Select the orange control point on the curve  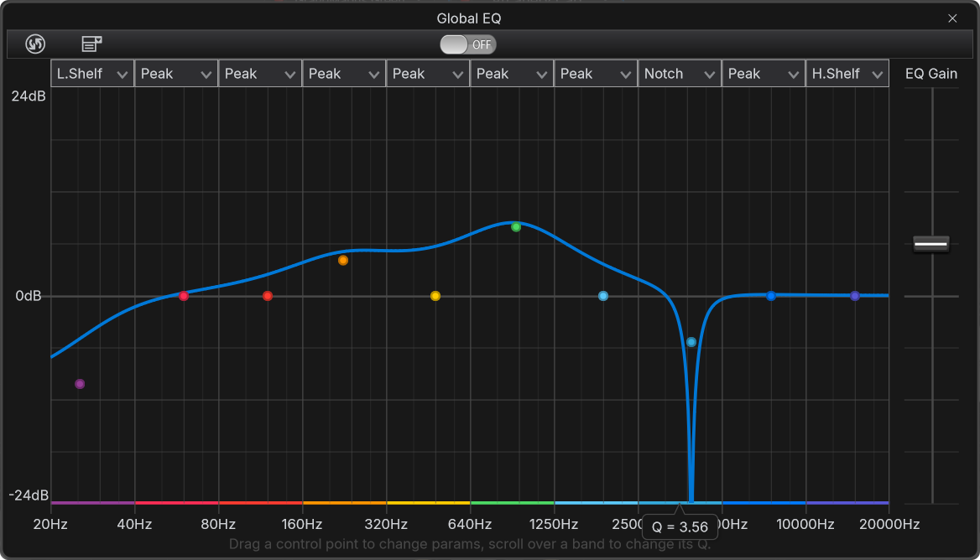[343, 260]
